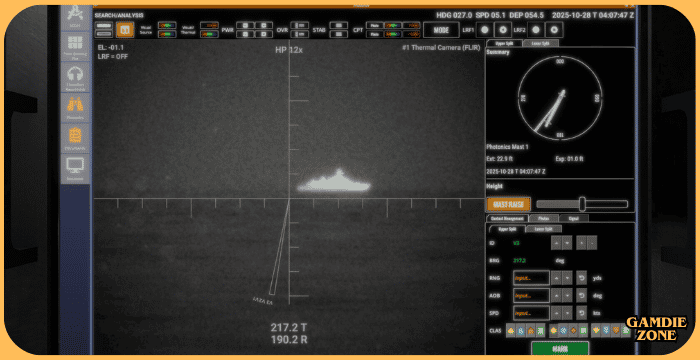700x360 pixels.
Task: Select first icon in last CLAS group
Action: 596,331
